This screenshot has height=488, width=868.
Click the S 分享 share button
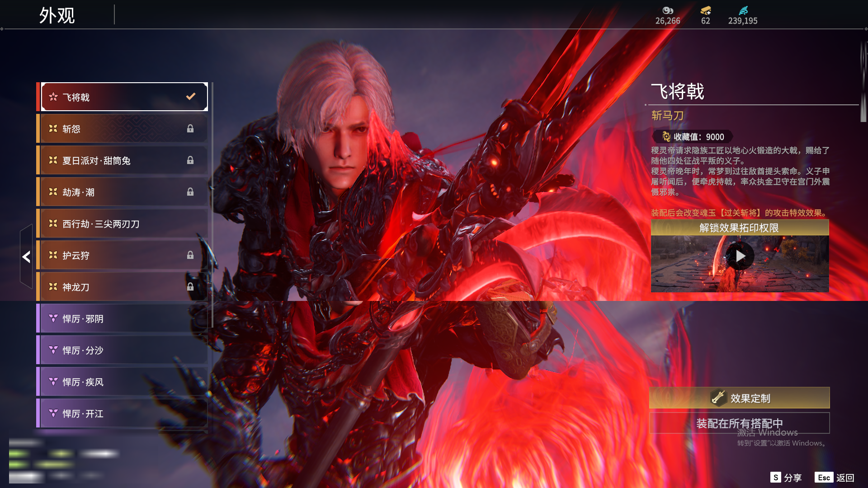tap(786, 478)
